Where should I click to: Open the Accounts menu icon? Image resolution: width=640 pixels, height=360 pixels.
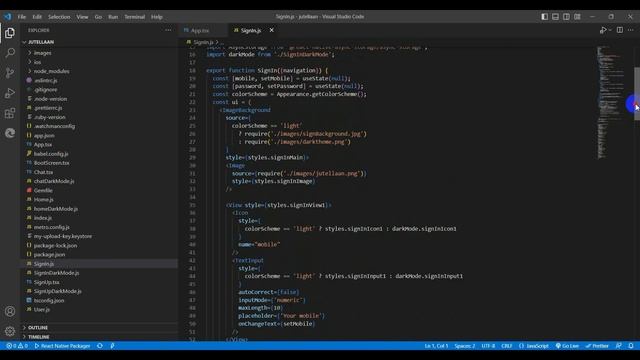point(10,311)
